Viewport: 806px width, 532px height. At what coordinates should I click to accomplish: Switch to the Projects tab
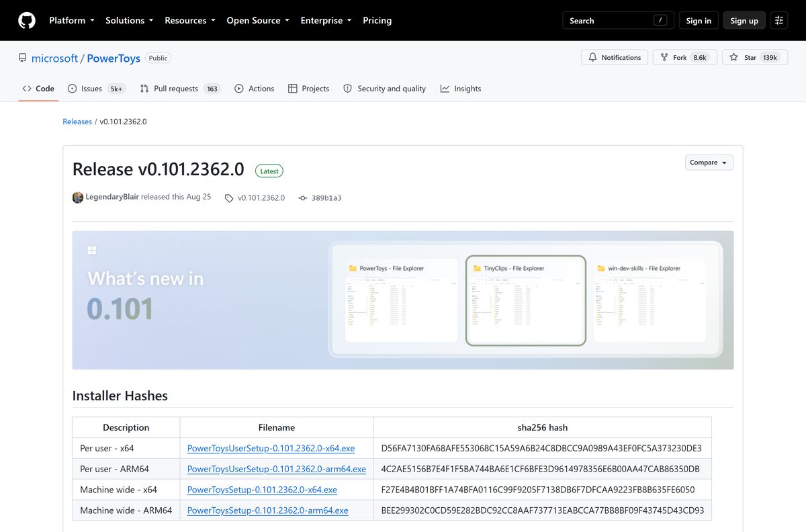[x=308, y=89]
